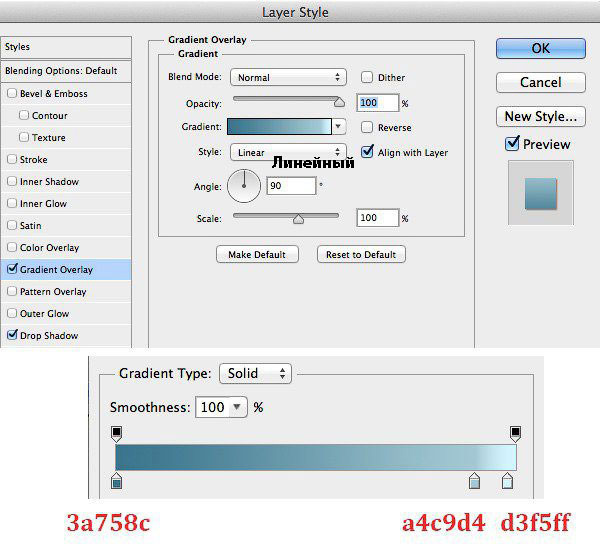Enable the Satin checkbox
The image size is (600, 554).
(x=12, y=225)
